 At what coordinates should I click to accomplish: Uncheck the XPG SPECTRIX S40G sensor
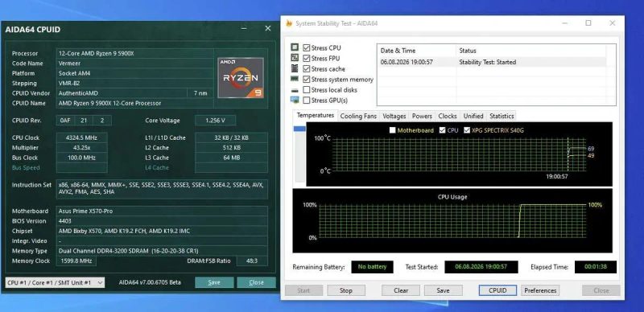467,130
